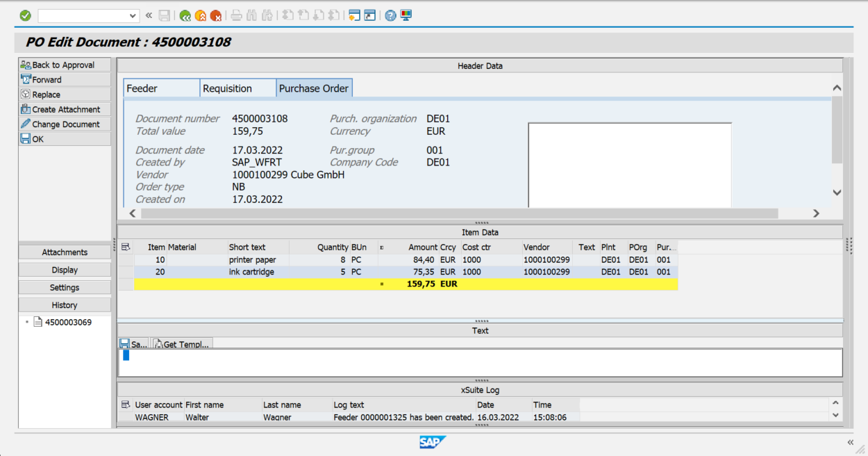Click the table settings icon in Item Data
The image size is (868, 456).
126,247
